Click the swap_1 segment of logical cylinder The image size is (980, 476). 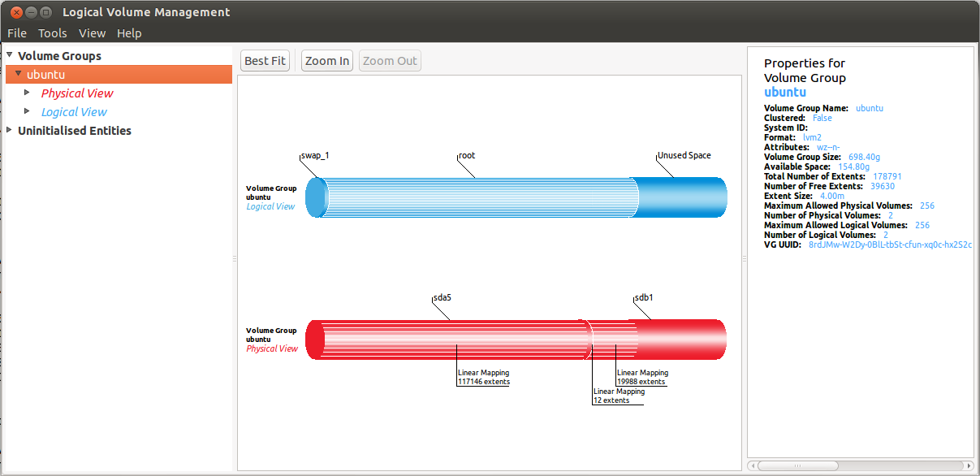tap(317, 198)
